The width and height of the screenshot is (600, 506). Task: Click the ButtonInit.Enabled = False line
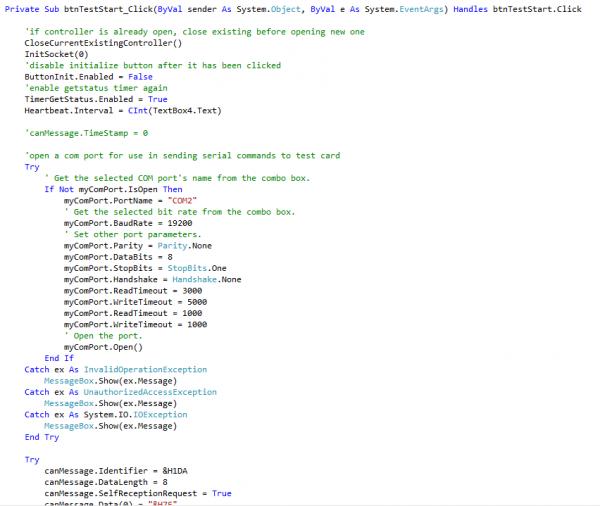pyautogui.click(x=88, y=77)
